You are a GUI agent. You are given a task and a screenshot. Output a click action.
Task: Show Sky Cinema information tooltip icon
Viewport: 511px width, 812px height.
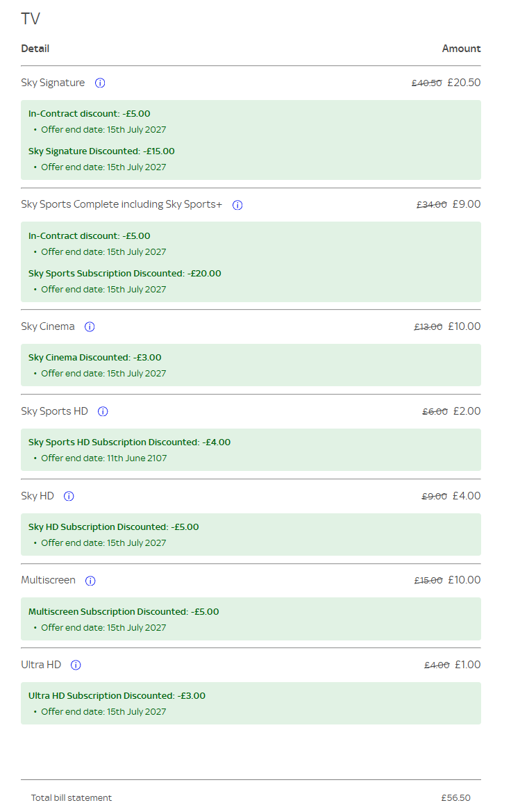click(90, 326)
